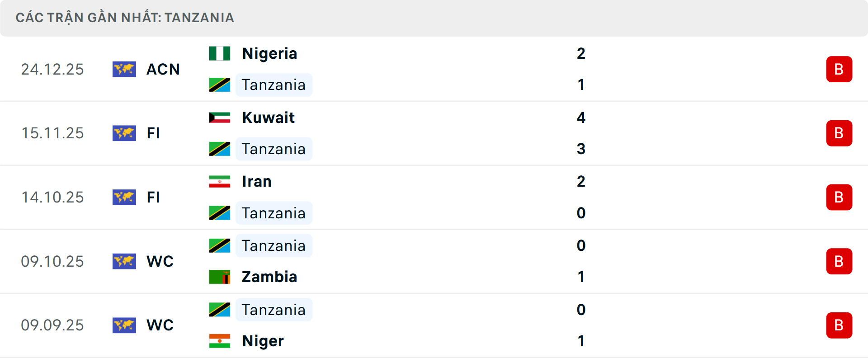Click the WC label for 09.09.25 match
Screen dimensions: 868x358
[x=160, y=325]
